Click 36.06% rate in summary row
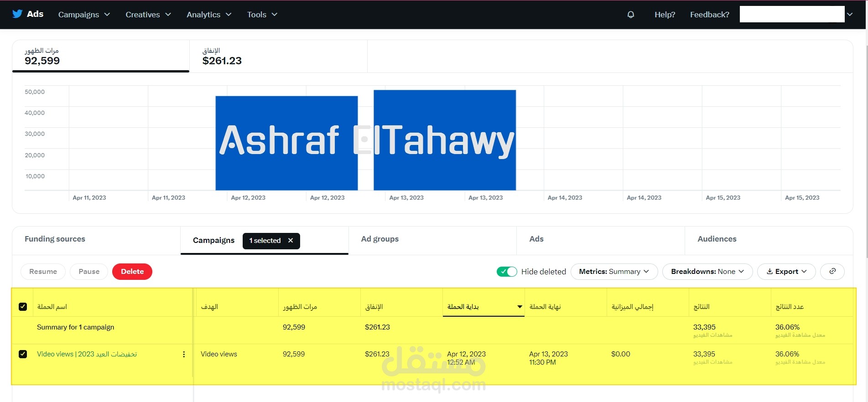Viewport: 868px width, 402px height. [787, 327]
